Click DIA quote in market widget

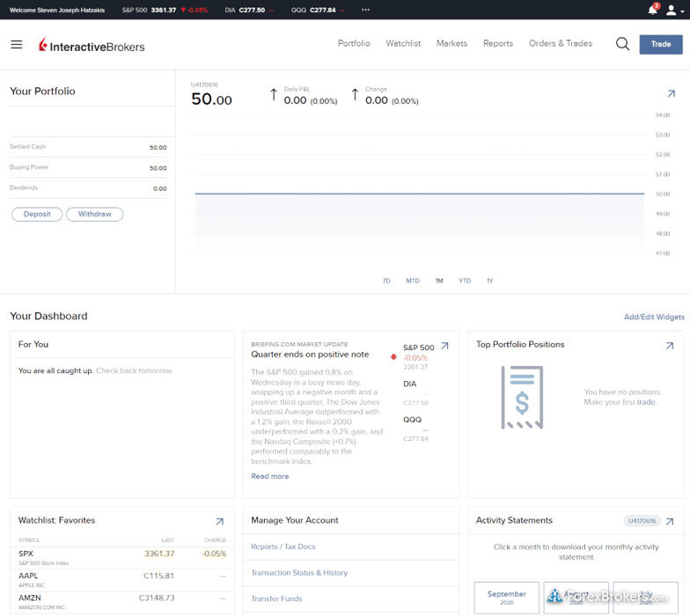pyautogui.click(x=415, y=392)
